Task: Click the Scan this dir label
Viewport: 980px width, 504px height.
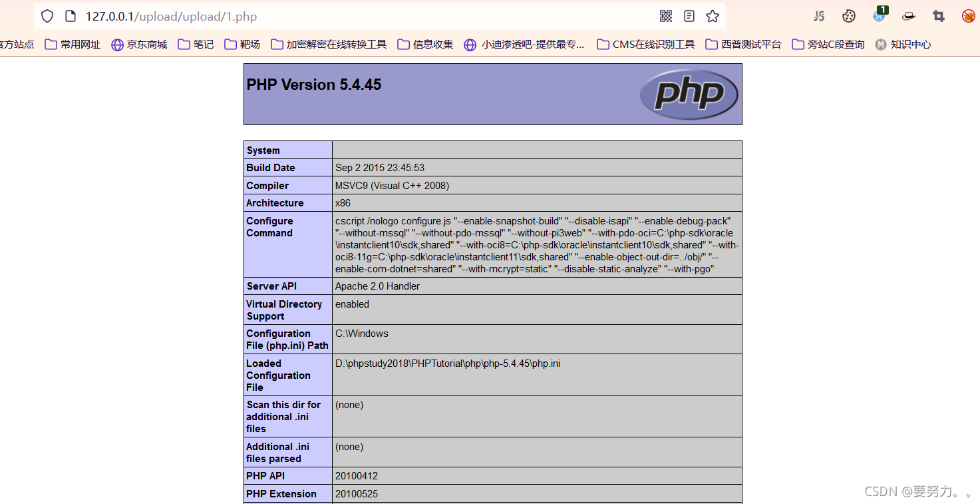Action: tap(283, 417)
